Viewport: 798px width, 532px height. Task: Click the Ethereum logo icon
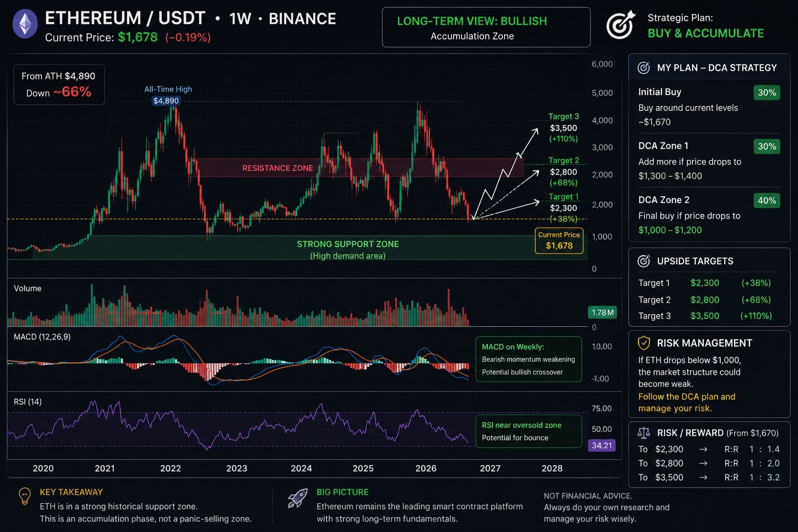point(25,24)
